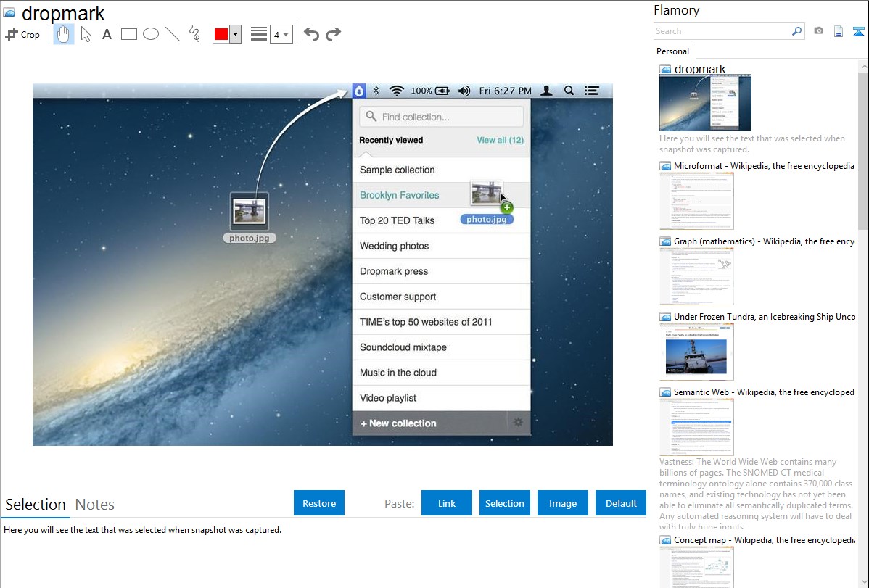Open the red color dropdown arrow
Viewport: 869px width, 588px height.
click(235, 34)
